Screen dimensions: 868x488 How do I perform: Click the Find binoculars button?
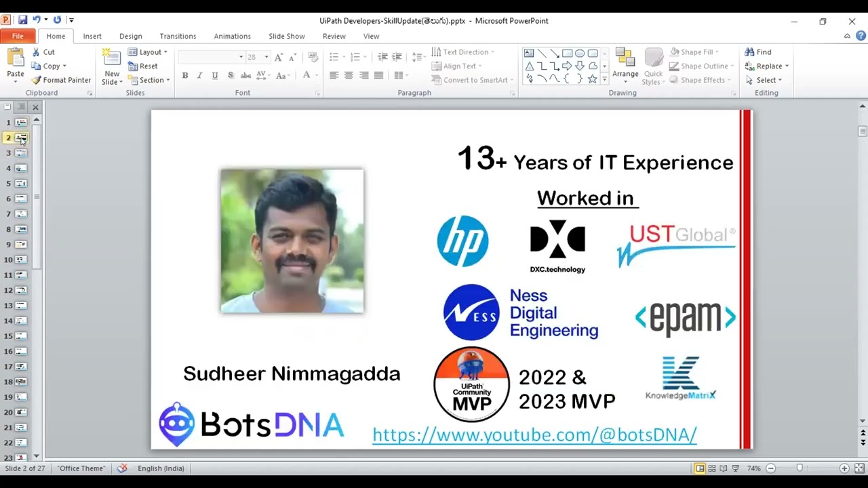[x=758, y=52]
